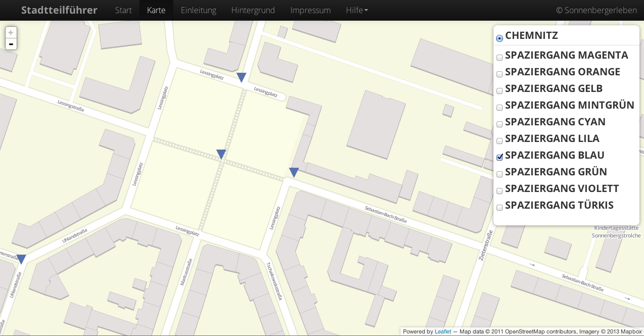Select the Chemnitz base layer radio button

500,38
